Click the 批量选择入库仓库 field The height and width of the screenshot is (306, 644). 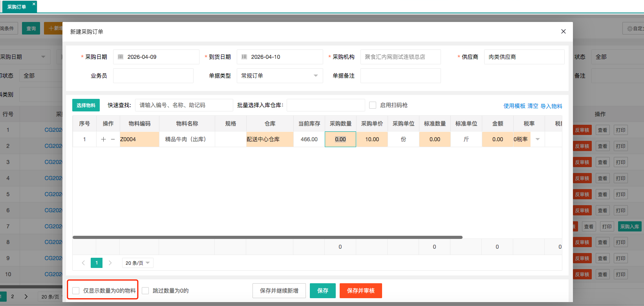coord(326,105)
